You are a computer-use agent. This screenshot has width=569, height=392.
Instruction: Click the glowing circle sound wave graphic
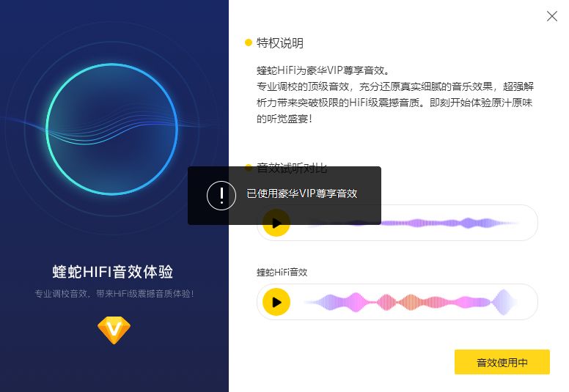tap(112, 129)
